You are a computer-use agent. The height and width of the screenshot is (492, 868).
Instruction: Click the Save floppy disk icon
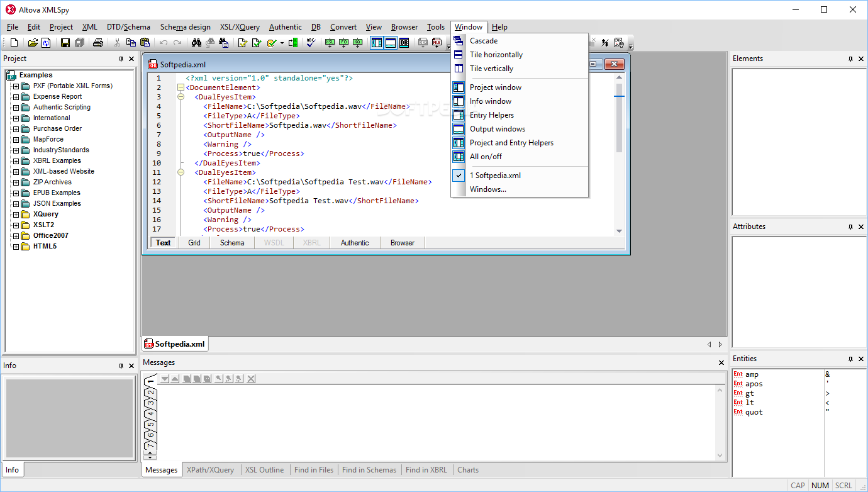pos(65,43)
